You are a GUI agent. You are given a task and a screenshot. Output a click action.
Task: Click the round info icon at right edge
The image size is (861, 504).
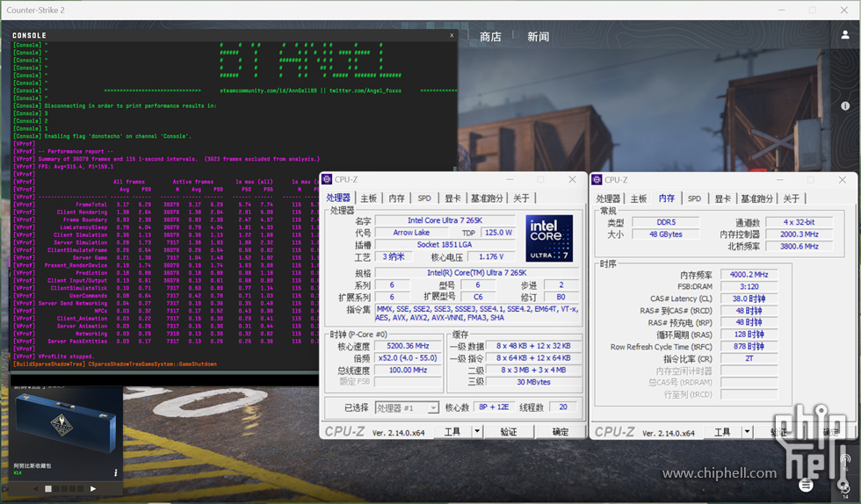845,106
